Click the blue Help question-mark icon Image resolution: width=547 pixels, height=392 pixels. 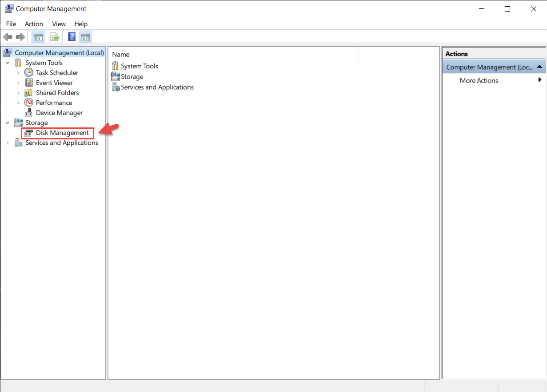72,37
